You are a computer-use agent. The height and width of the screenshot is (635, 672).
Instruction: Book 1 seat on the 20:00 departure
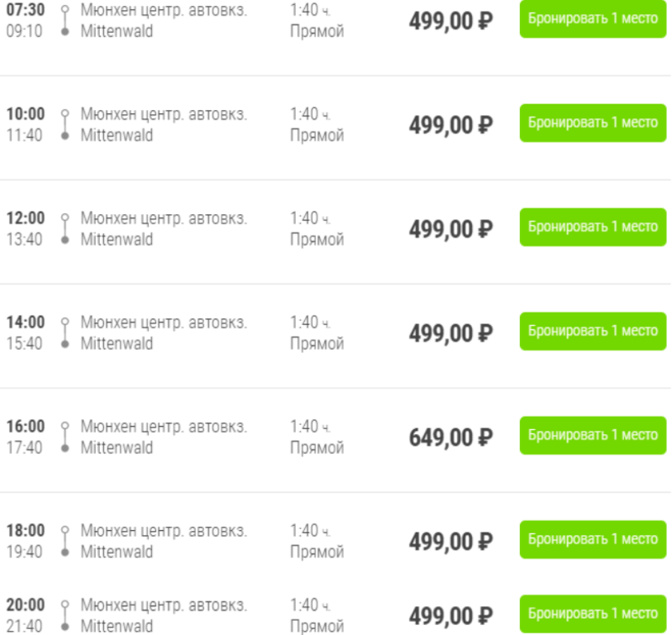593,614
